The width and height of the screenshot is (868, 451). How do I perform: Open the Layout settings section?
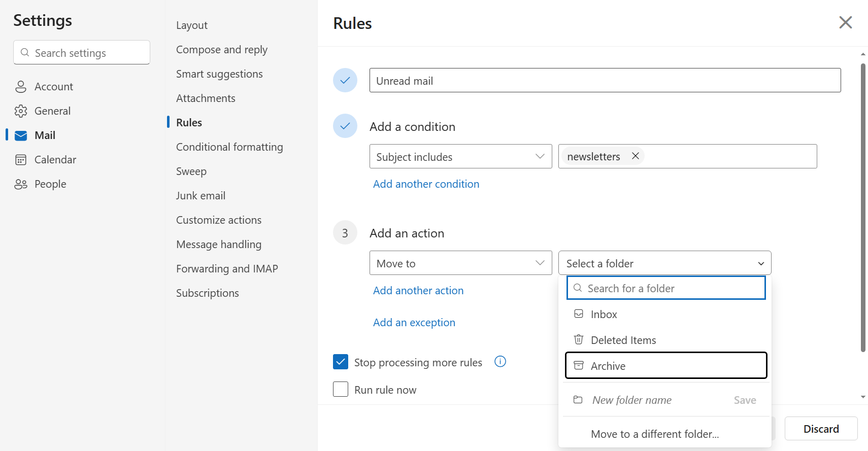coord(192,25)
